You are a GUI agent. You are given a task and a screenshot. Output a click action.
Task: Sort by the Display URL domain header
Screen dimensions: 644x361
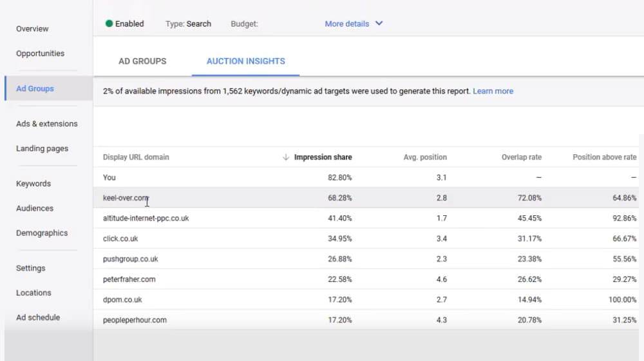(136, 157)
